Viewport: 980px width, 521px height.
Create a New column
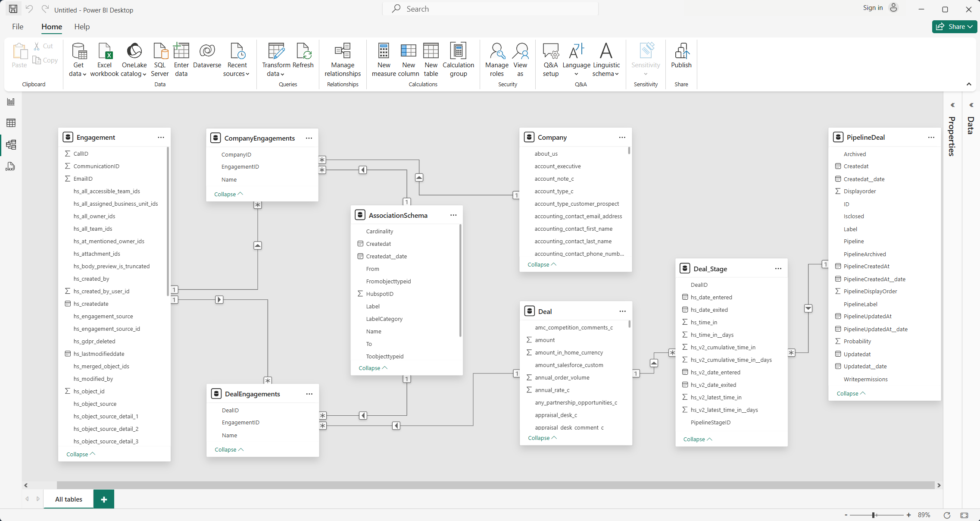coord(409,60)
